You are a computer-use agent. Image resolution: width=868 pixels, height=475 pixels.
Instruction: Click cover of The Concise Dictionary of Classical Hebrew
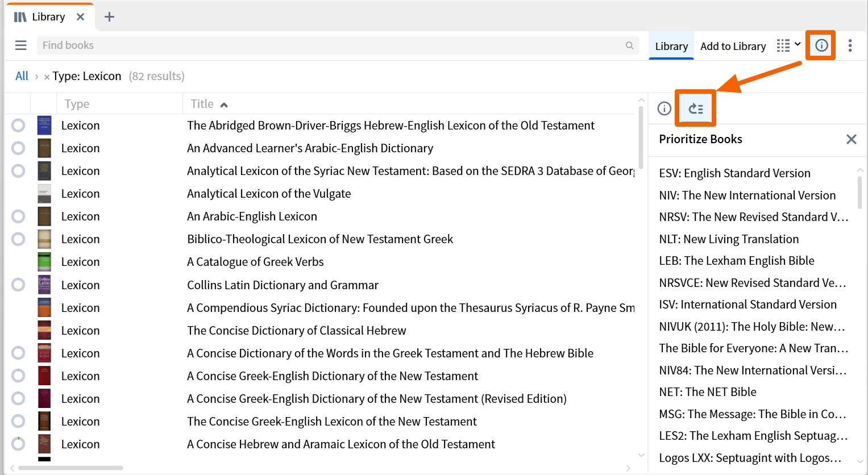click(44, 330)
